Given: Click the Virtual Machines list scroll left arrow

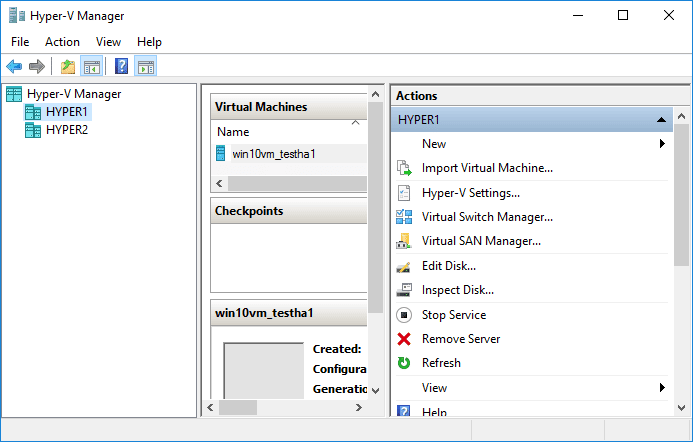Looking at the screenshot, I should [220, 183].
